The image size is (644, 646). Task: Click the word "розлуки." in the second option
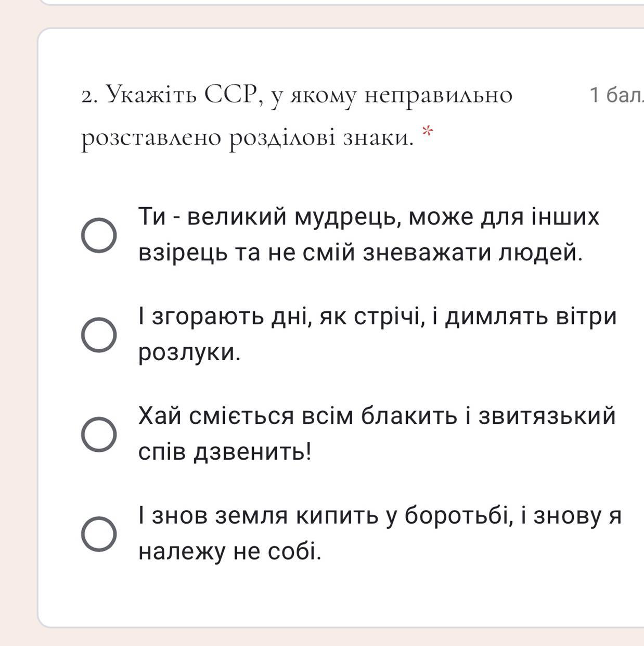pyautogui.click(x=189, y=353)
